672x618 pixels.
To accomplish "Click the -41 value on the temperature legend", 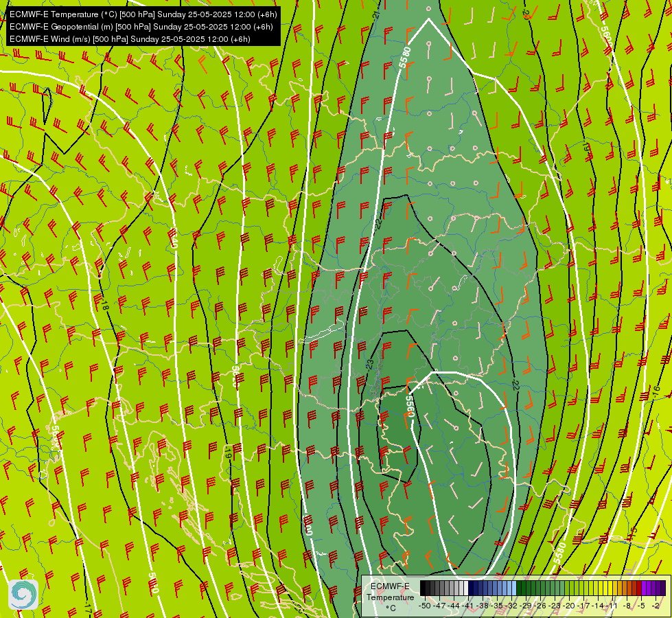I will [x=468, y=606].
